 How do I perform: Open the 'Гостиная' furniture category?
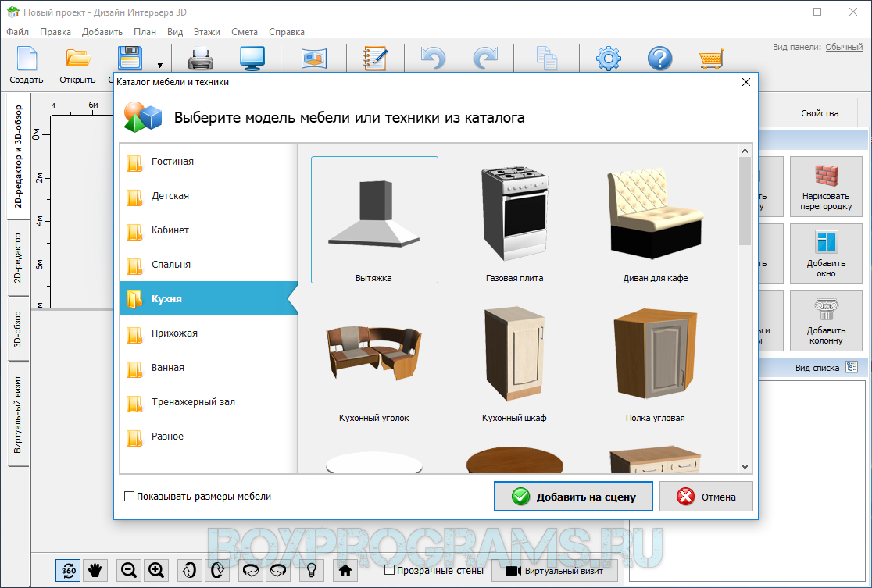tap(173, 162)
